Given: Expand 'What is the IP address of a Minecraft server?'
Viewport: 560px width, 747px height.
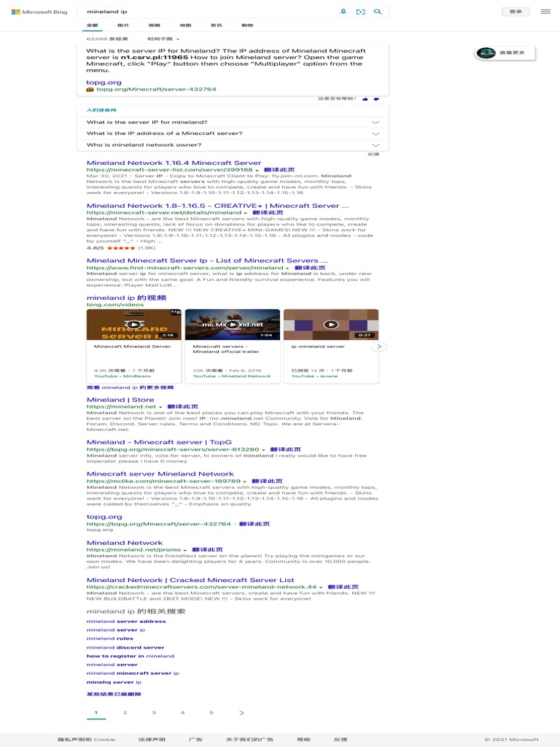Looking at the screenshot, I should click(x=233, y=133).
